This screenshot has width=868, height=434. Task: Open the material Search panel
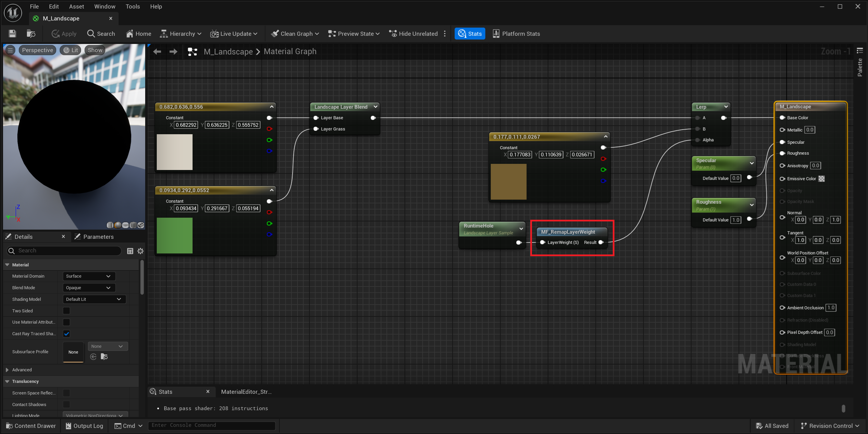tap(101, 33)
